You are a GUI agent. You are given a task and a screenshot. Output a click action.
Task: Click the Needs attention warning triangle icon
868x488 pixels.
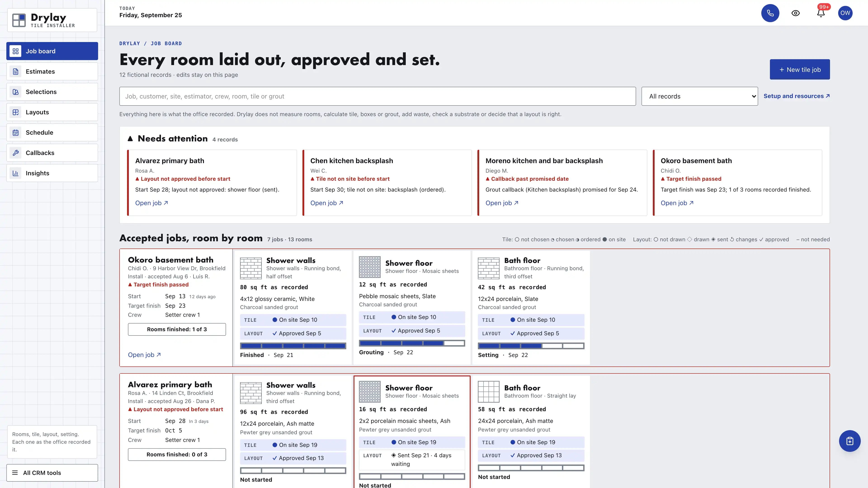pos(130,138)
